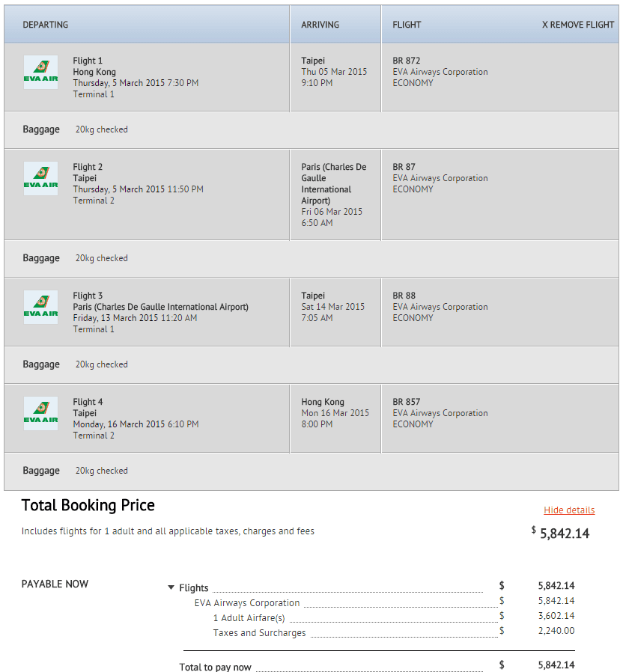Click the Flight column header
The width and height of the screenshot is (623, 672).
(407, 25)
